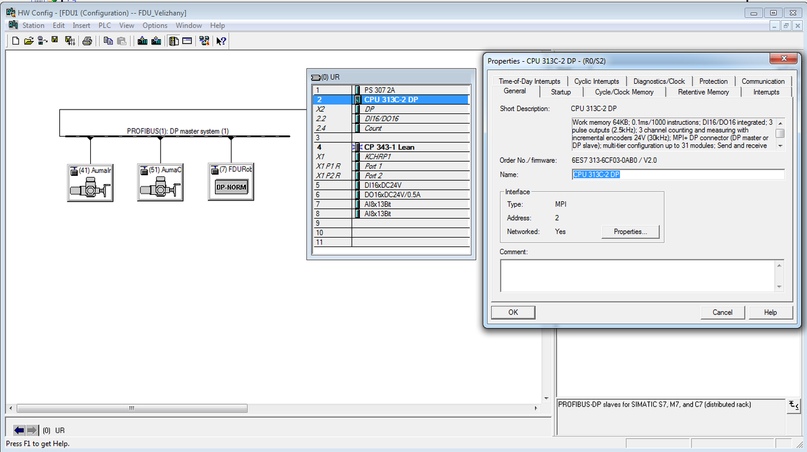Screen dimensions: 807x452
Task: Select the Count submodule row
Action: pos(391,128)
